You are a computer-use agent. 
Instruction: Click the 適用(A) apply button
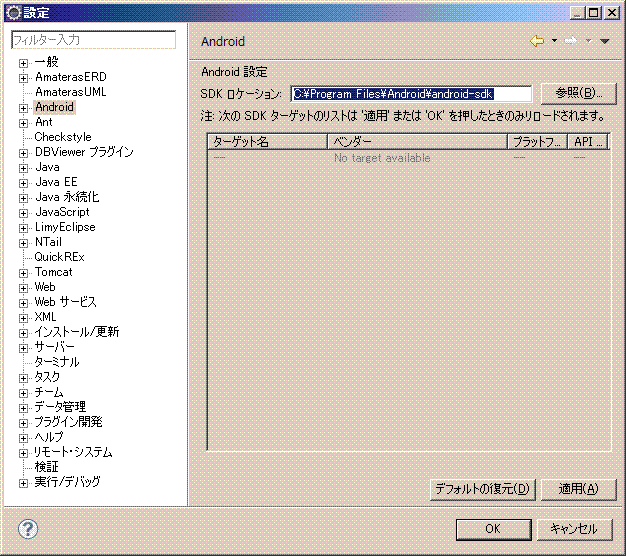pyautogui.click(x=578, y=489)
